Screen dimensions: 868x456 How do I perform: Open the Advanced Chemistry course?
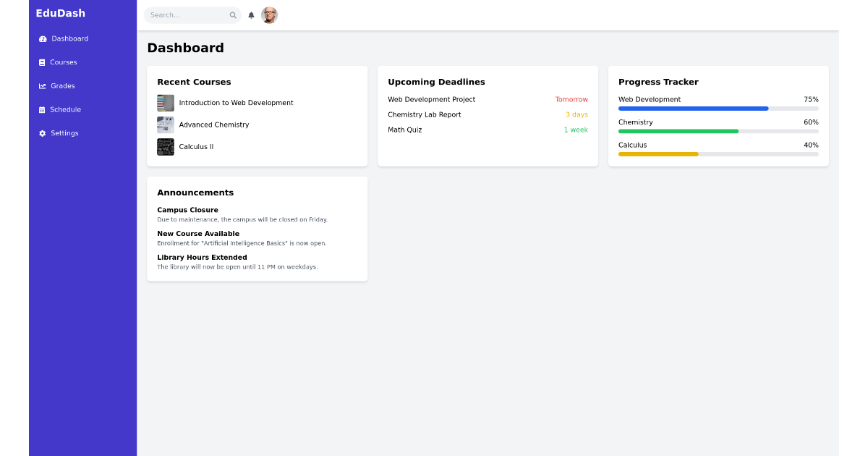[x=214, y=124]
